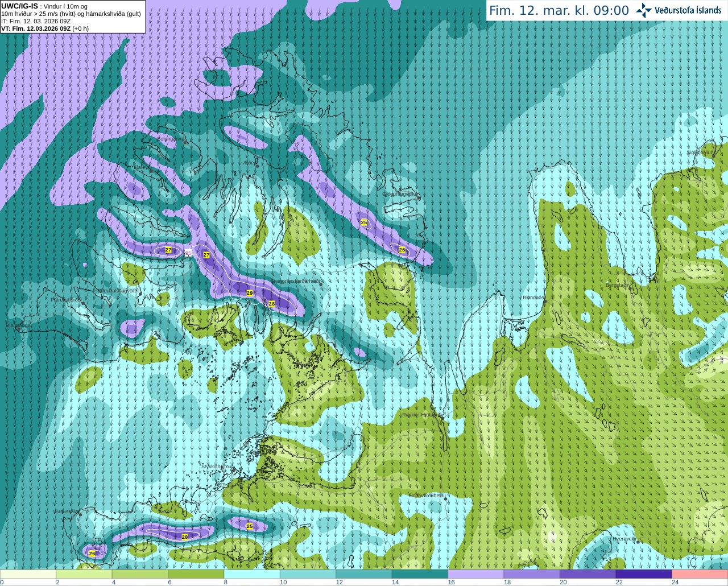Click the yellow 27 gust marker inside the small white oval
Viewport: 728px width, 586px height.
click(x=168, y=250)
